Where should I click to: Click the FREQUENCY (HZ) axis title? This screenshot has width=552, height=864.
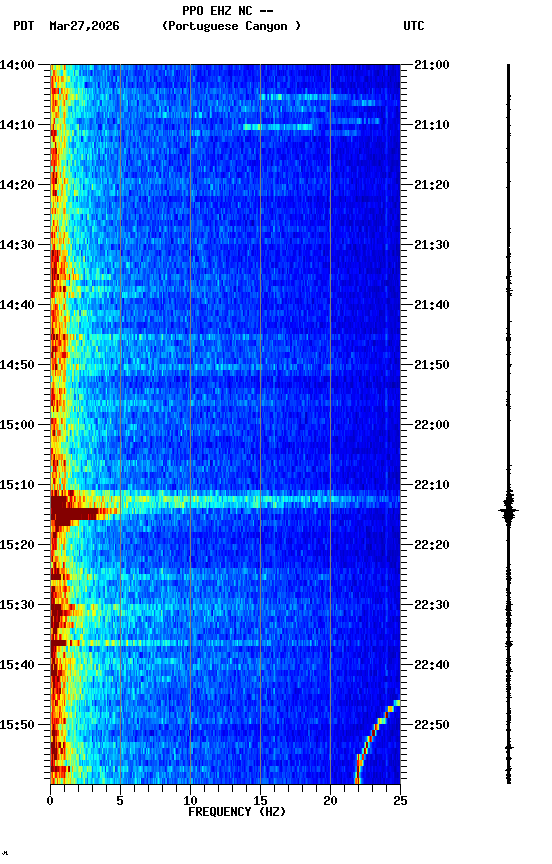237,812
